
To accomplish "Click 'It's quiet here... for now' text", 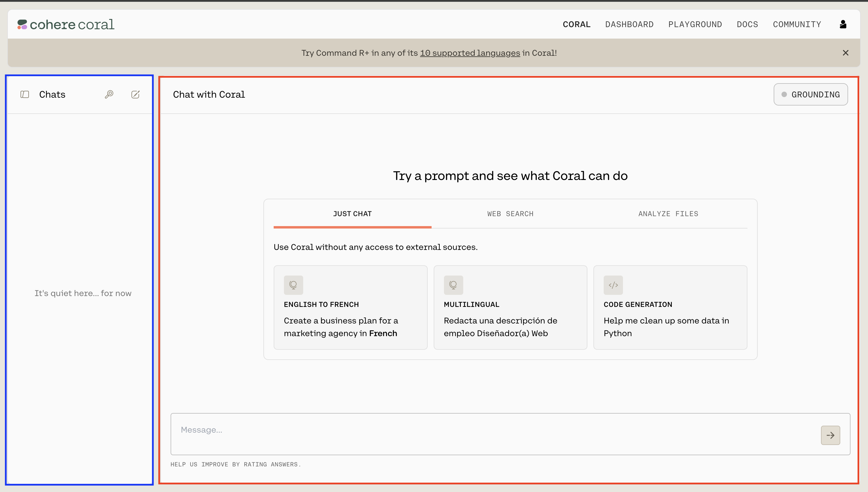I will 83,293.
